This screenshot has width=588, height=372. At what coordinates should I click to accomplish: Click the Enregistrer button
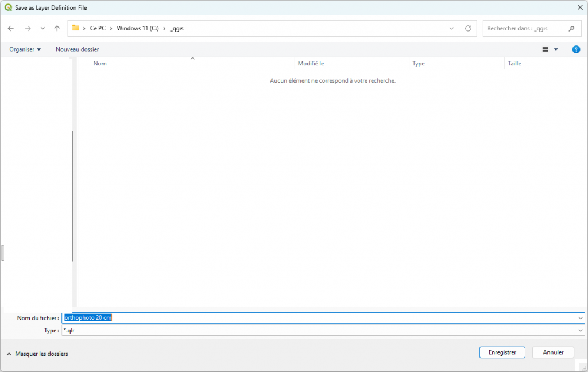coord(502,352)
